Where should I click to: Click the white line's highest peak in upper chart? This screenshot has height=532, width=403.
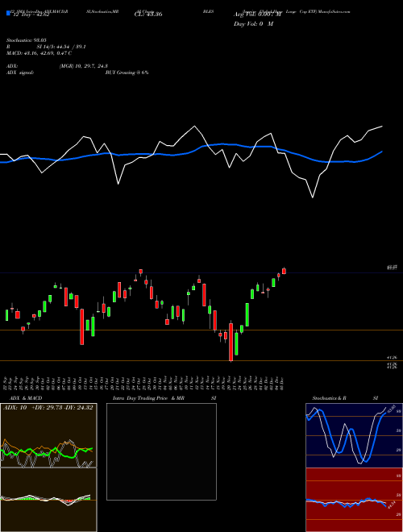(x=195, y=127)
